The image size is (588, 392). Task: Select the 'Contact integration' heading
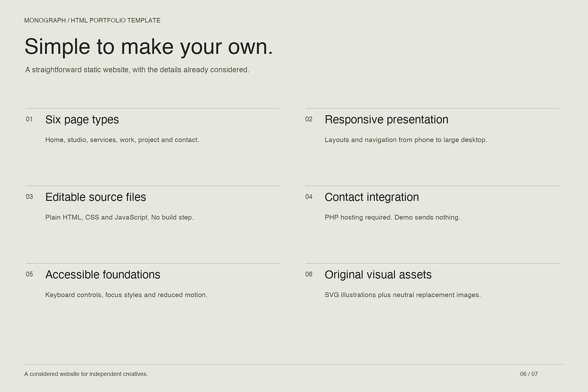[x=372, y=197]
